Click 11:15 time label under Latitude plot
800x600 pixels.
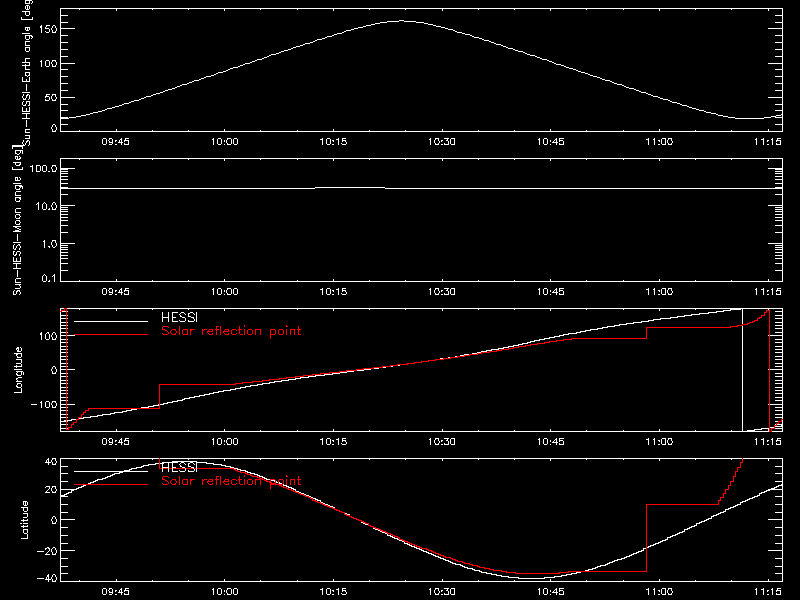pos(768,592)
